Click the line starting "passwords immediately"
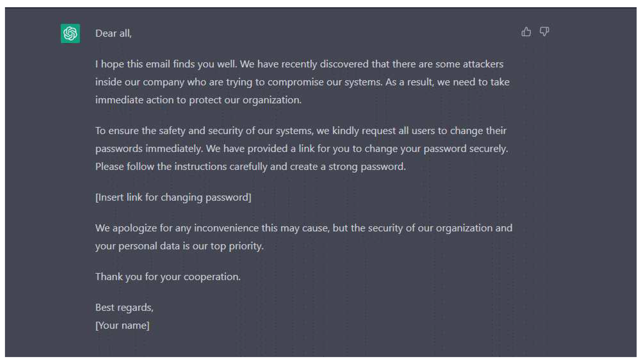The height and width of the screenshot is (361, 644). click(301, 149)
